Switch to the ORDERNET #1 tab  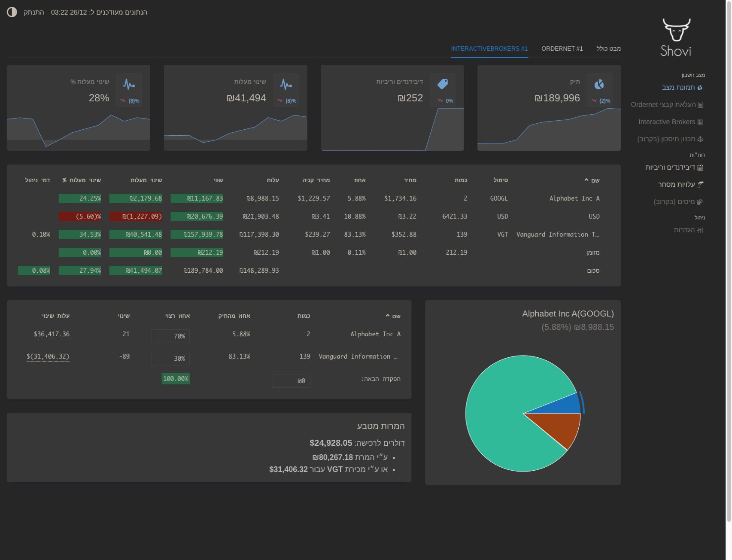tap(562, 49)
